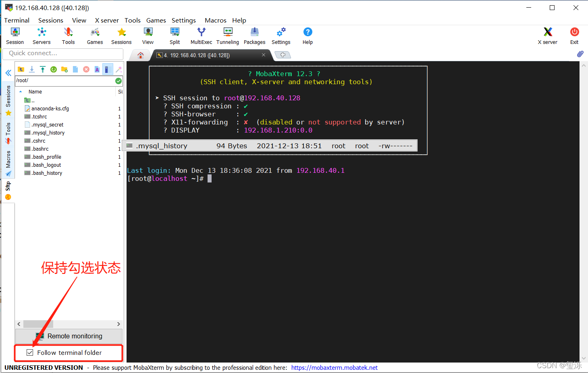Create a new file in SFTP browser
This screenshot has height=373, width=588.
(75, 69)
